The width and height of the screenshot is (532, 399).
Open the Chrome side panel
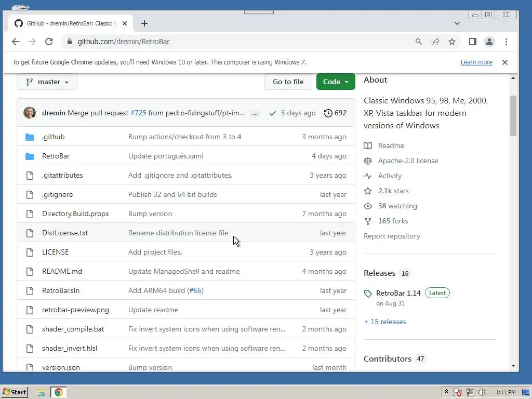click(x=473, y=42)
